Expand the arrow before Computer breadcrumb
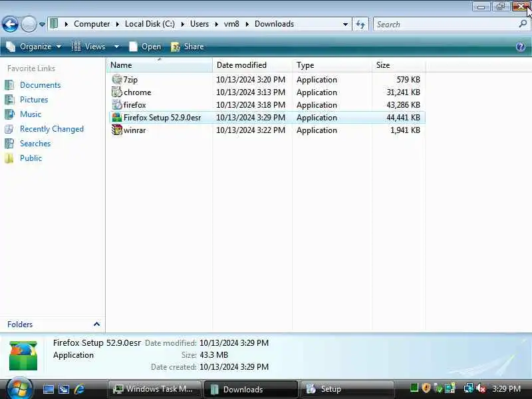The image size is (532, 399). coord(66,24)
